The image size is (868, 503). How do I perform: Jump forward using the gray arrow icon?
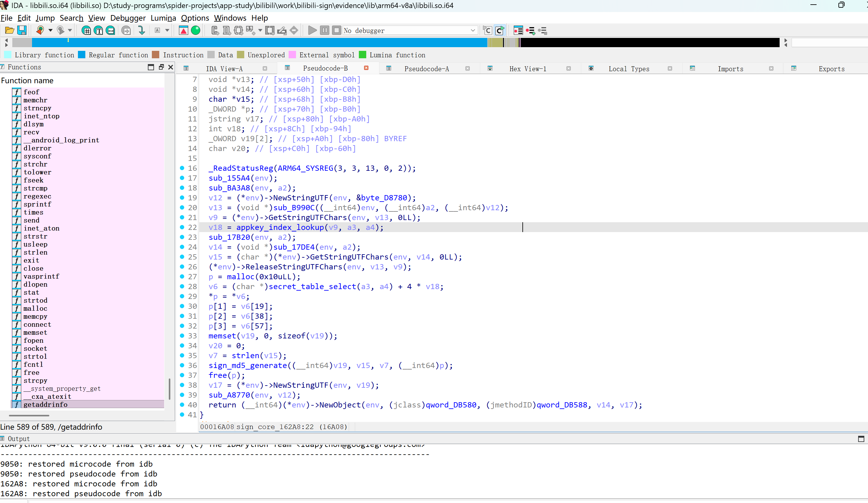pyautogui.click(x=60, y=30)
